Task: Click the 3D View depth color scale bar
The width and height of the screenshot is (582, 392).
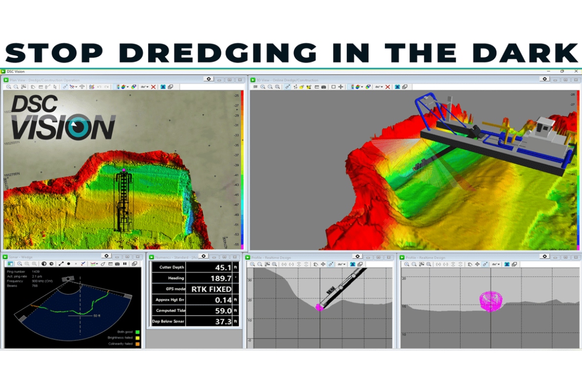Action: (x=578, y=169)
